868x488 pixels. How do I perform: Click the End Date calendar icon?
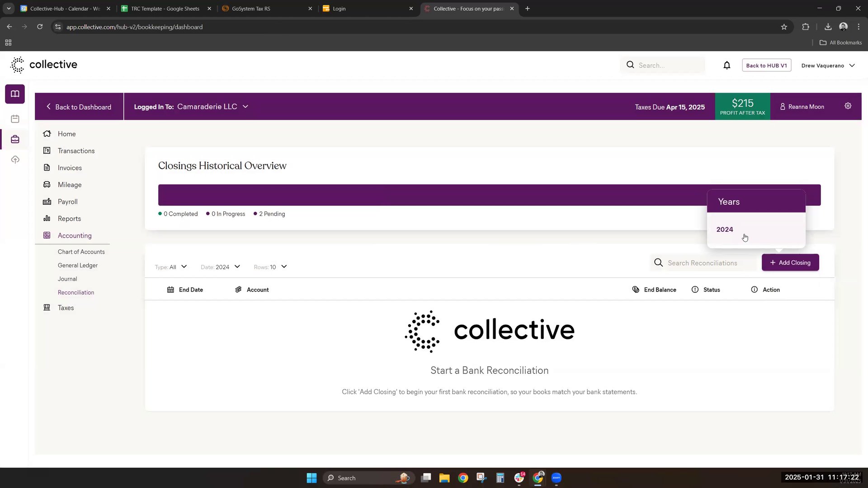[170, 290]
